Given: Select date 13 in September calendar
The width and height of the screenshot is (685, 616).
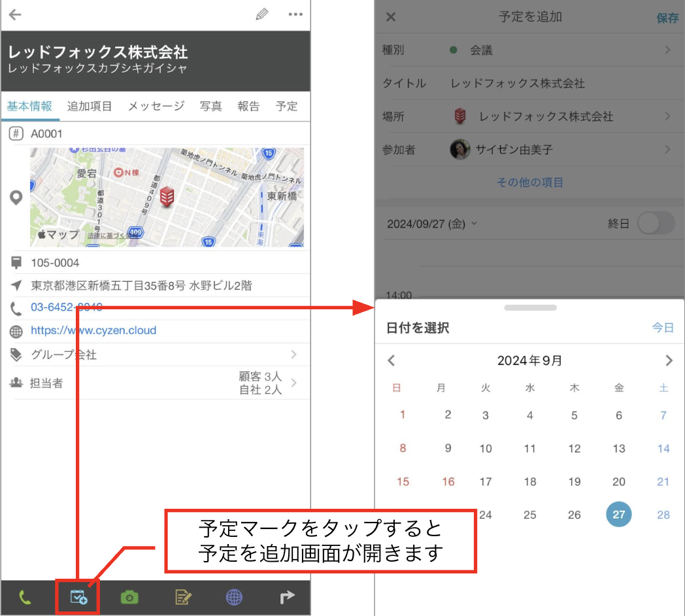Looking at the screenshot, I should point(618,449).
